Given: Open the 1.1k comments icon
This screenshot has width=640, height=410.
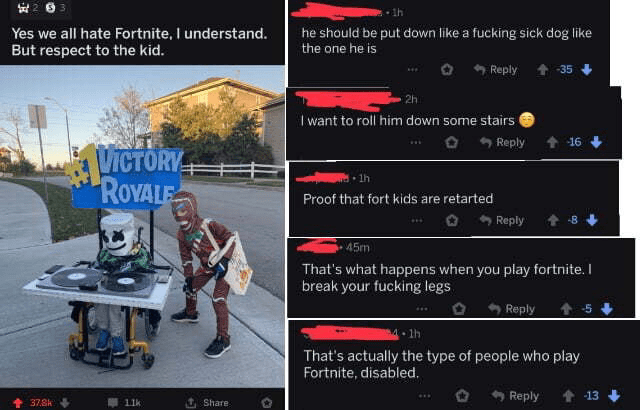Looking at the screenshot, I should pyautogui.click(x=113, y=403).
